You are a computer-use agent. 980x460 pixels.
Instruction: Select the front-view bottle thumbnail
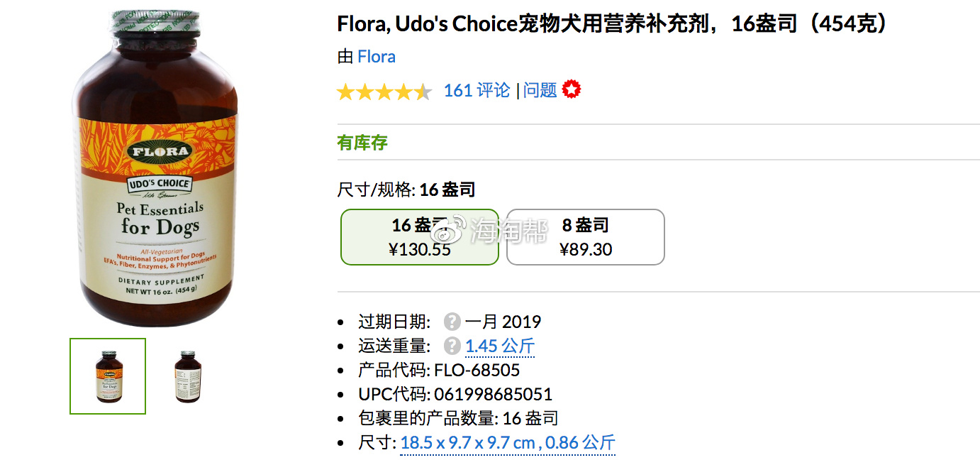108,376
